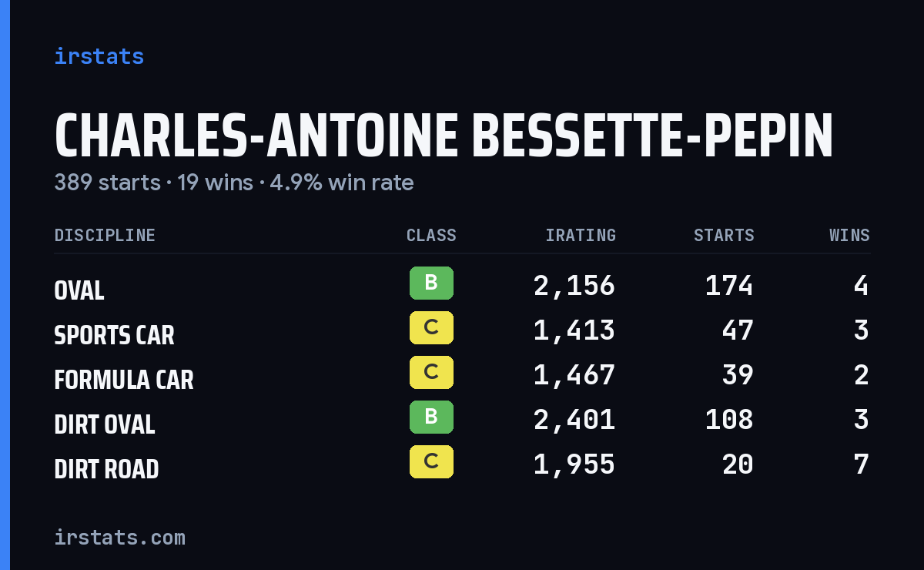
Task: Select the CLASS column header
Action: 431,235
